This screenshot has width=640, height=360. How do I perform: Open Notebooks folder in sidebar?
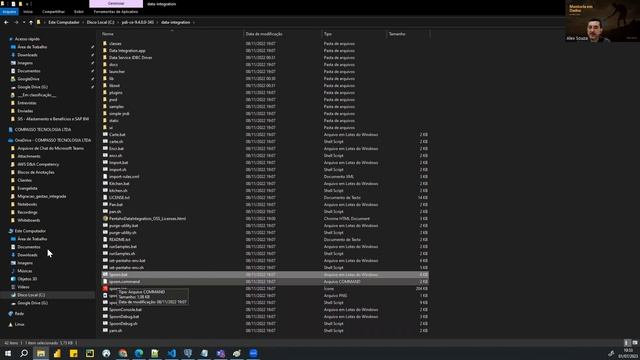coord(27,204)
